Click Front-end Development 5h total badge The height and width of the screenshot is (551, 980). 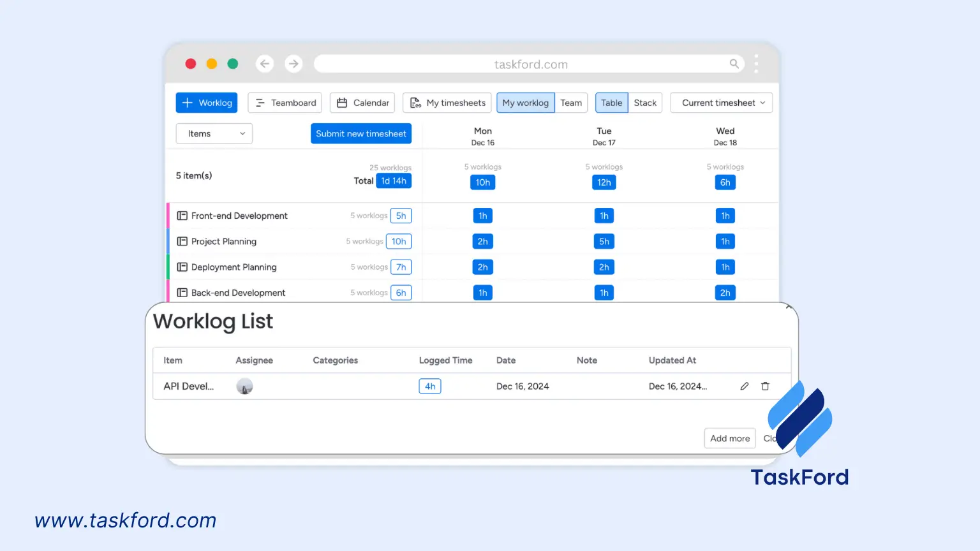point(401,216)
